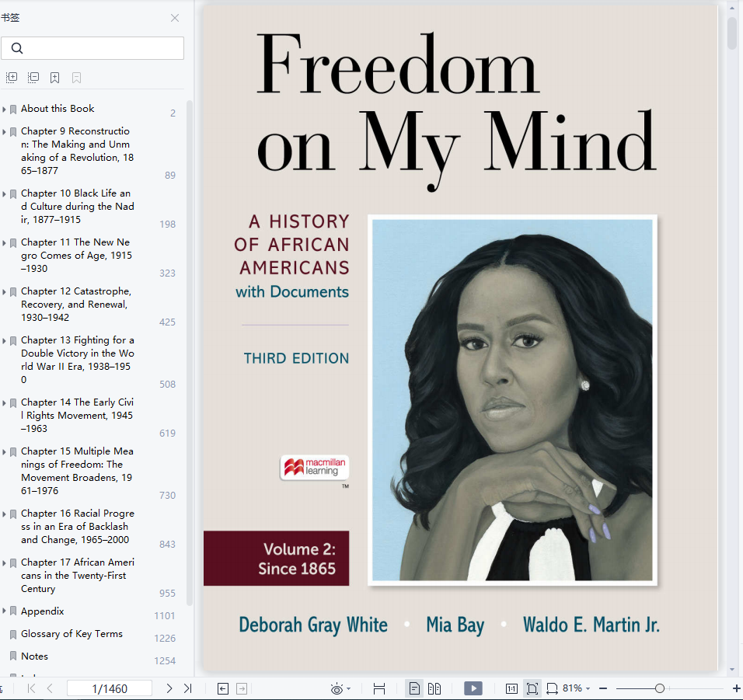Toggle fit page view button
Screen dimensions: 743x700
tap(532, 688)
